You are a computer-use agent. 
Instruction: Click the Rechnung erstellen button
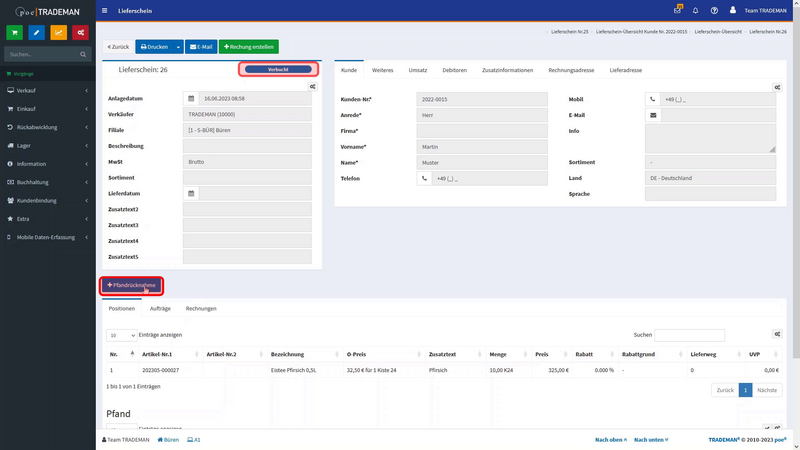[x=248, y=46]
